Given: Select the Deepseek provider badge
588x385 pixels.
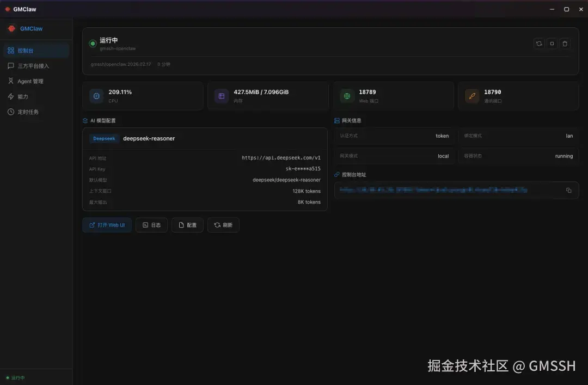Looking at the screenshot, I should (x=104, y=138).
